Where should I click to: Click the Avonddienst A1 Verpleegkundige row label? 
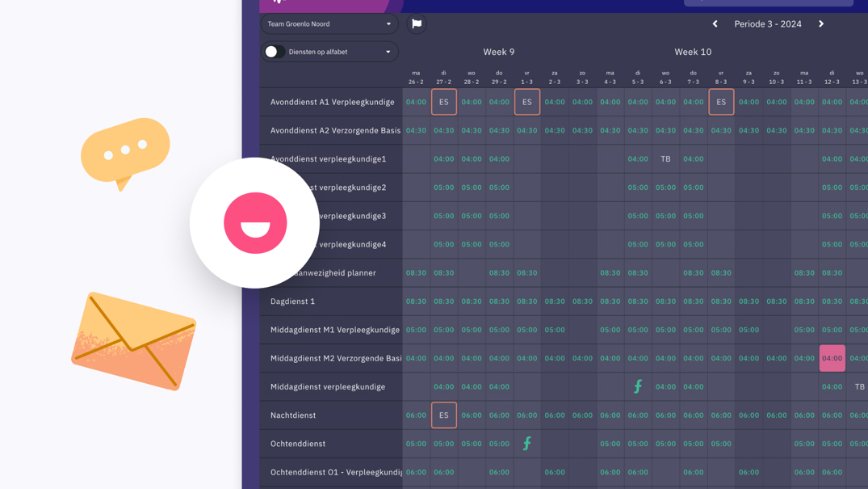click(332, 102)
